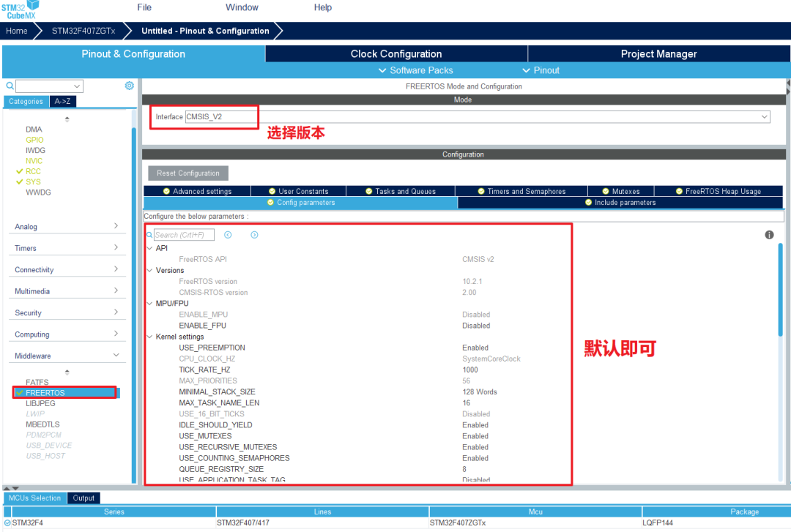Collapse the MPU/FPU parameter group
This screenshot has width=791, height=532.
click(149, 303)
